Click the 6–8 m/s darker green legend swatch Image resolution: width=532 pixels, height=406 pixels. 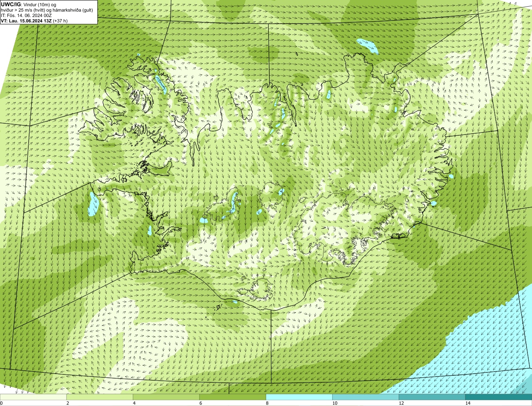pos(233,397)
